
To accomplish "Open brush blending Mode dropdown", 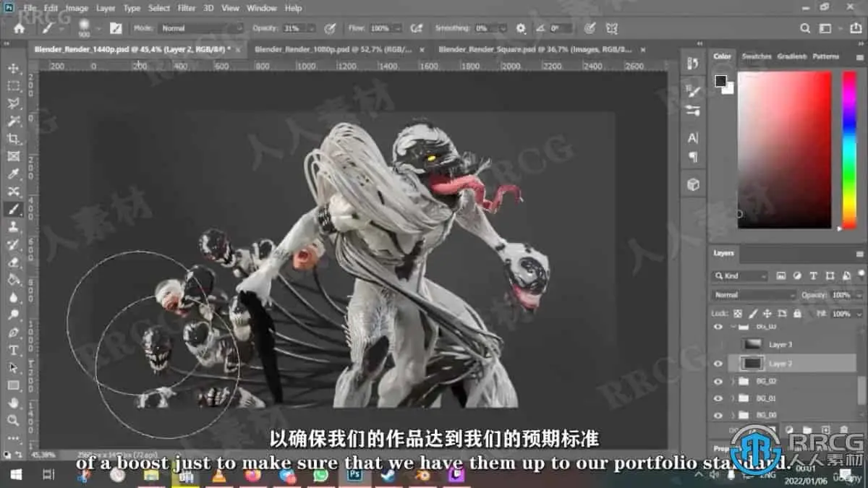I will 200,28.
